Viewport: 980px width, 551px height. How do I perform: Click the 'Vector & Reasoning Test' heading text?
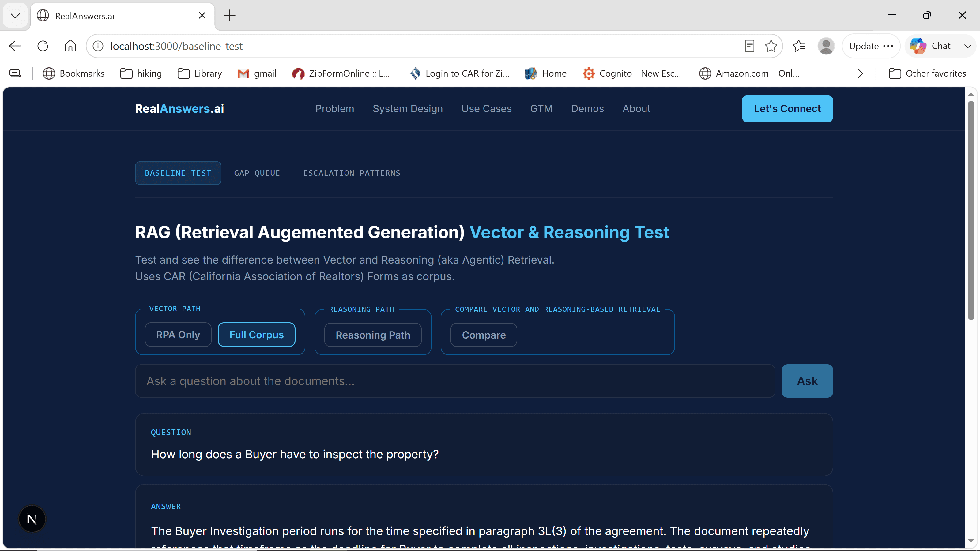tap(569, 232)
